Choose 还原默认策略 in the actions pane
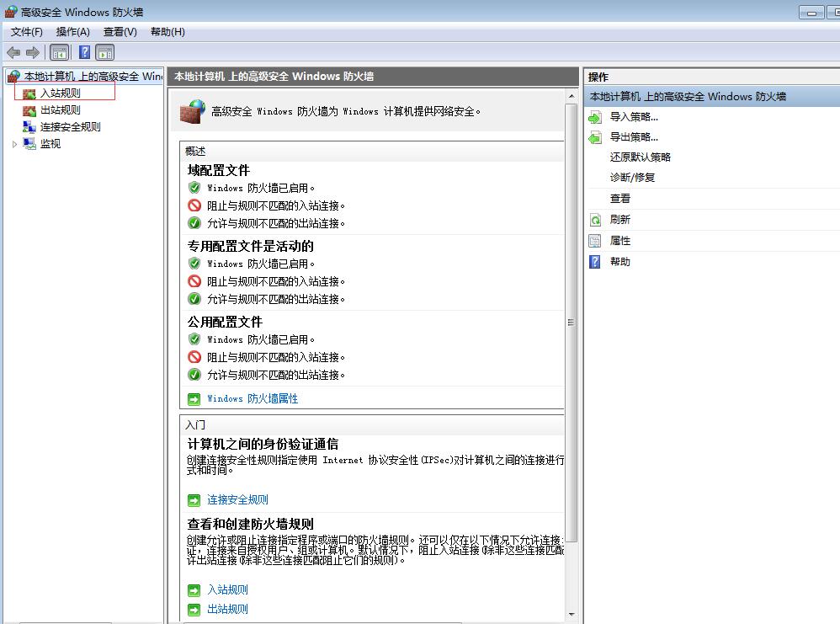 [x=641, y=157]
